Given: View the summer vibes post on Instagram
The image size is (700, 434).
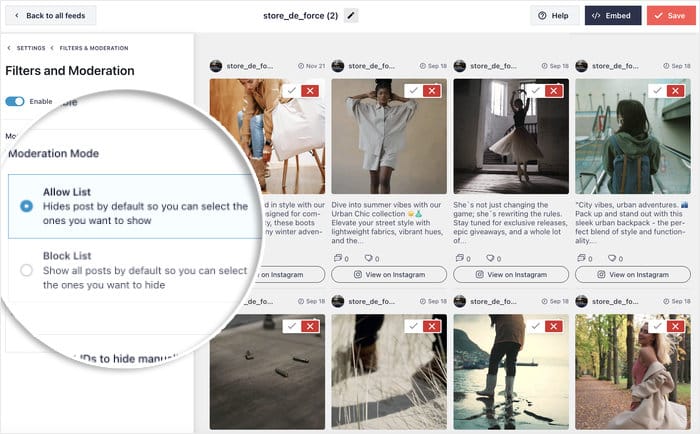Looking at the screenshot, I should click(x=389, y=275).
